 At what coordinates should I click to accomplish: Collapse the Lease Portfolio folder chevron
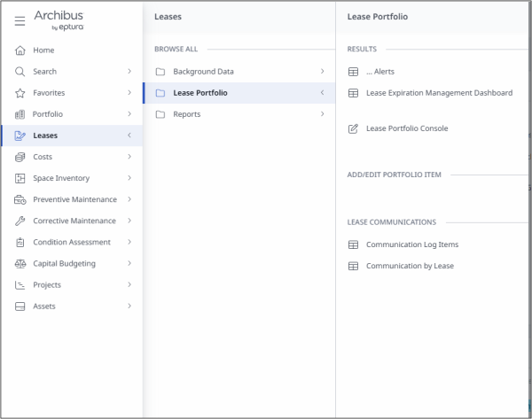323,92
